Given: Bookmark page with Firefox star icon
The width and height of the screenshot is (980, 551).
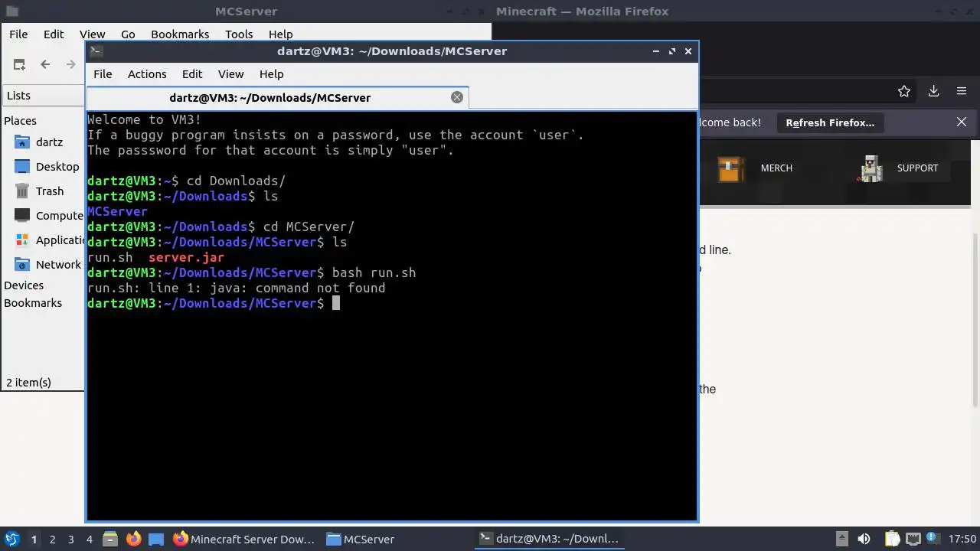Looking at the screenshot, I should [904, 91].
